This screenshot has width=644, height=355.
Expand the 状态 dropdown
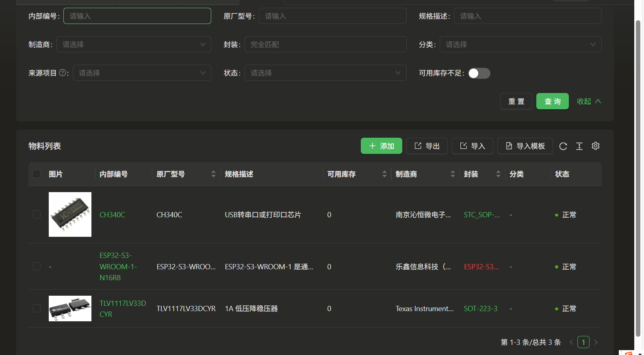(325, 73)
